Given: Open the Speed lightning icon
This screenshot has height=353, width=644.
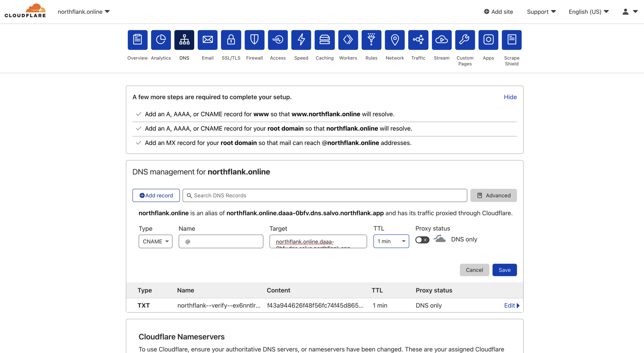Looking at the screenshot, I should pos(301,40).
